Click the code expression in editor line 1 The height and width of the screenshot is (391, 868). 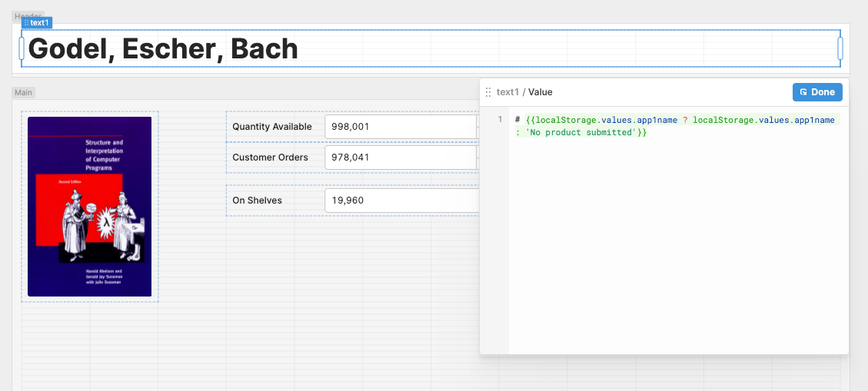674,126
